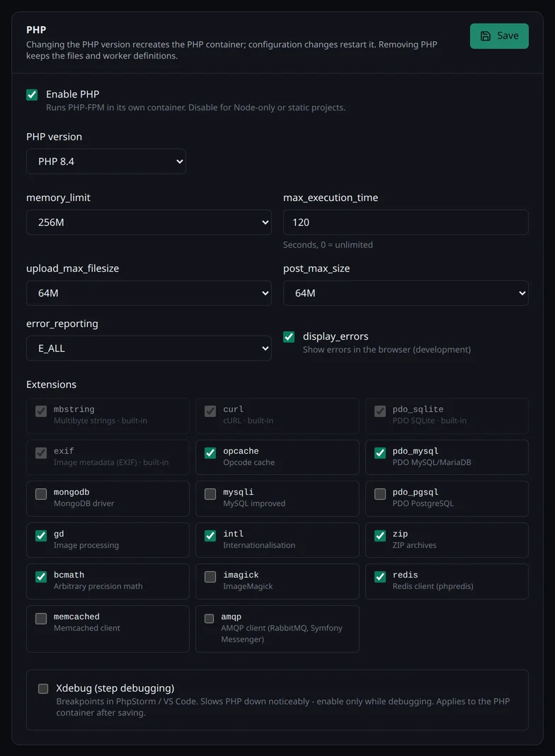Disable the redis extension

[380, 577]
